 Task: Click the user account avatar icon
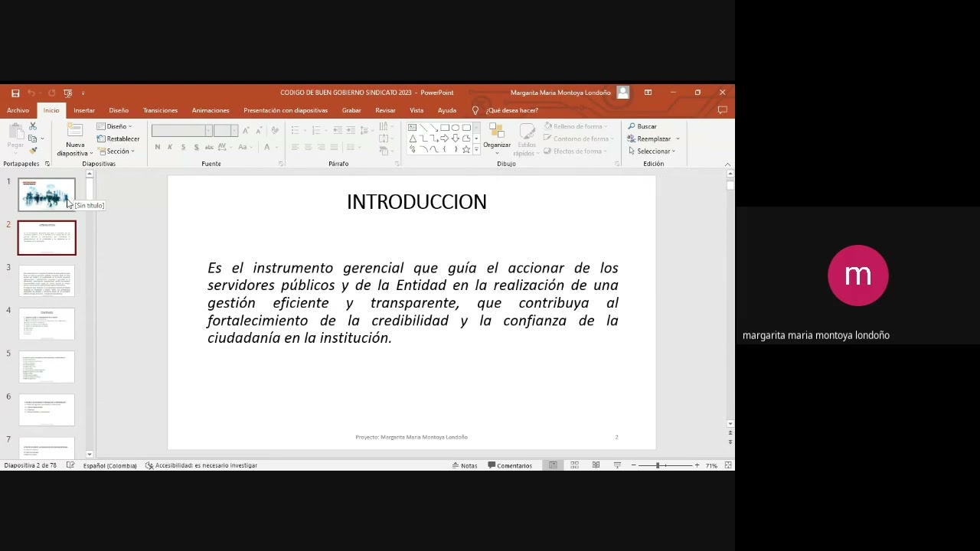point(623,93)
